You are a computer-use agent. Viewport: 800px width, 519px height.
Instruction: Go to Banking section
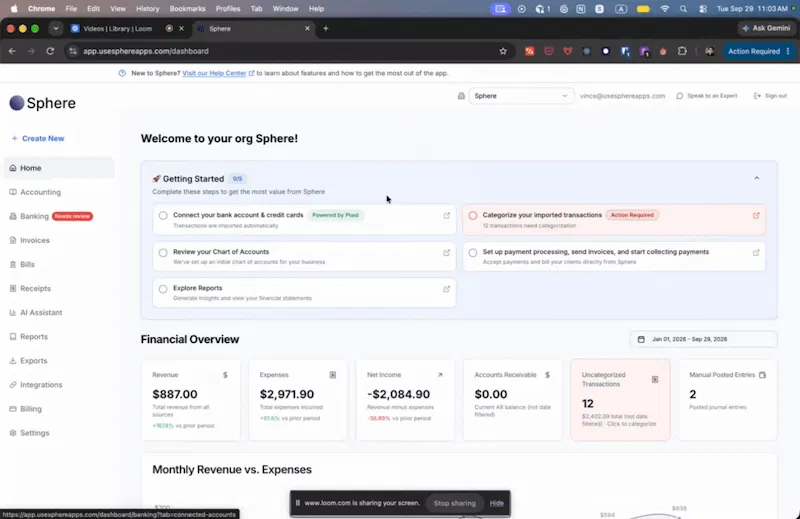pos(34,216)
